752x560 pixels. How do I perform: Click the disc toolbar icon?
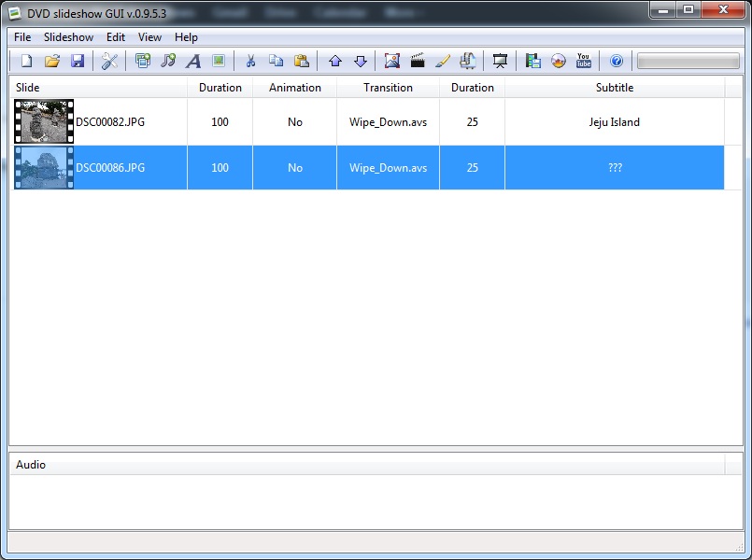point(559,61)
